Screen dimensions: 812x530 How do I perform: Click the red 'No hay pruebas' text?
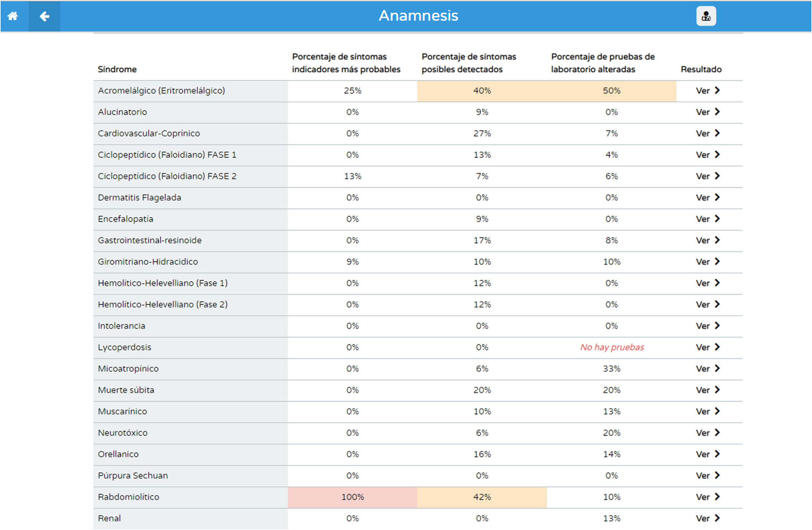[612, 347]
